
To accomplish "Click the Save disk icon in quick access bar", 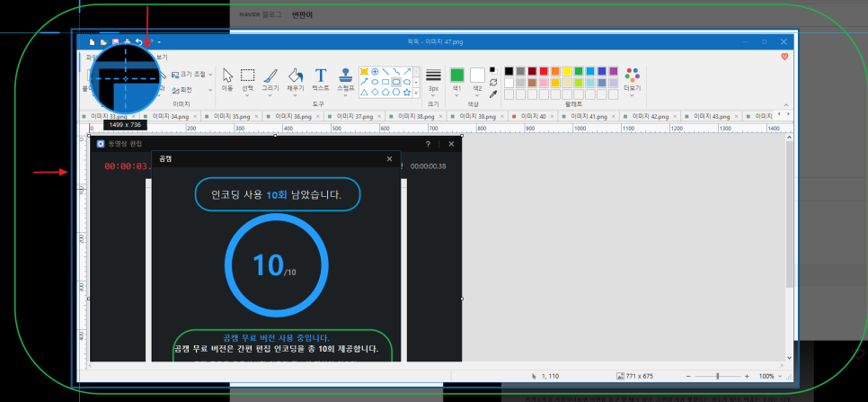I will [x=115, y=41].
